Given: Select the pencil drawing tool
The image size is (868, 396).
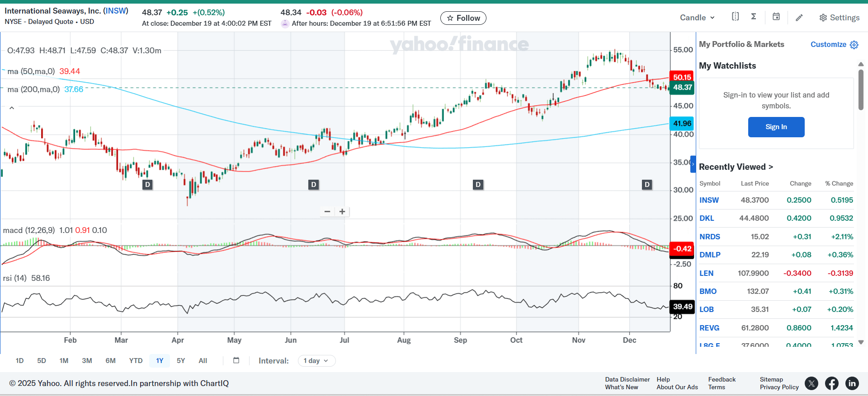Looking at the screenshot, I should click(799, 18).
